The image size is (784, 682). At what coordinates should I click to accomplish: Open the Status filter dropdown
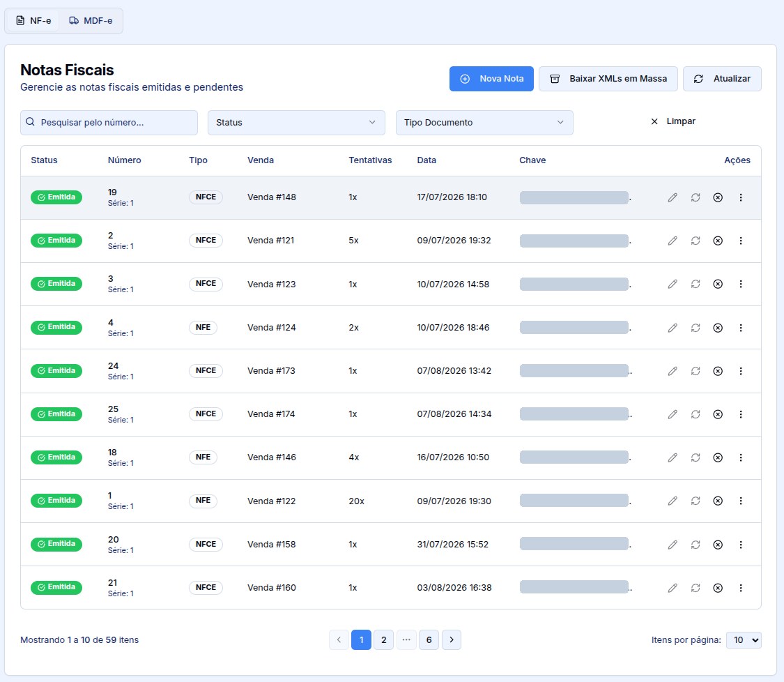click(296, 123)
